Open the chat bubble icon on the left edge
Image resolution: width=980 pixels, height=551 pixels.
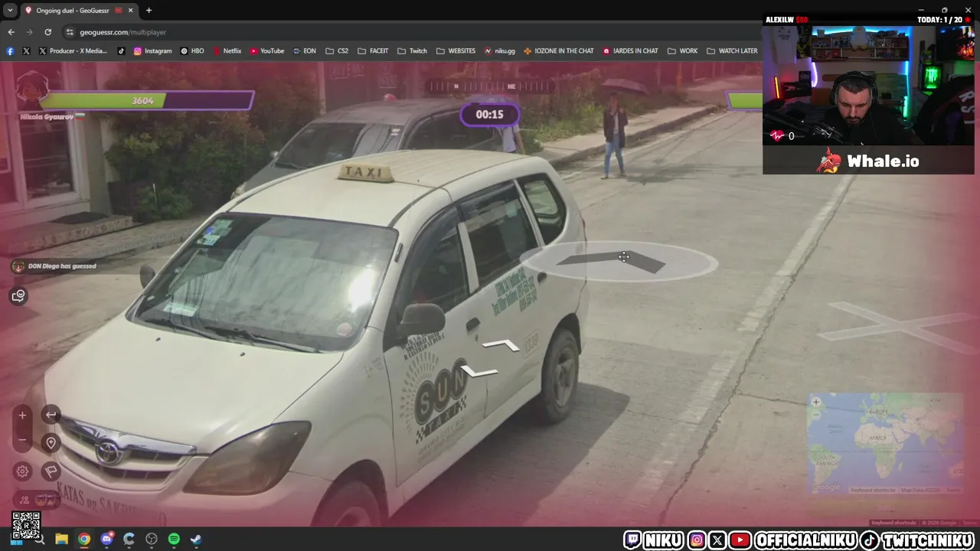click(x=18, y=295)
